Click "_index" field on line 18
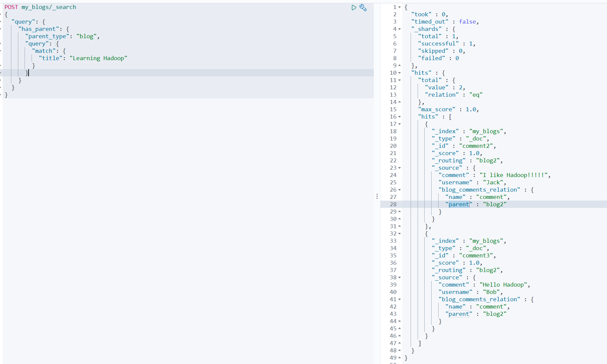Screen dimensions: 607x364 click(x=445, y=131)
